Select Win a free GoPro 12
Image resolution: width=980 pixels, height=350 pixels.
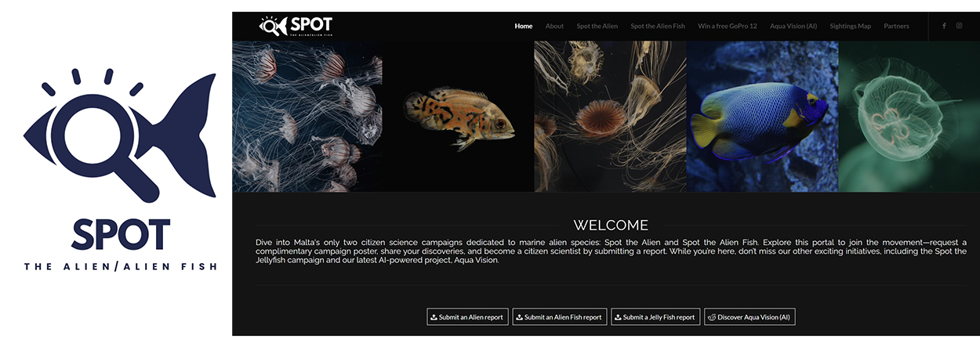728,26
